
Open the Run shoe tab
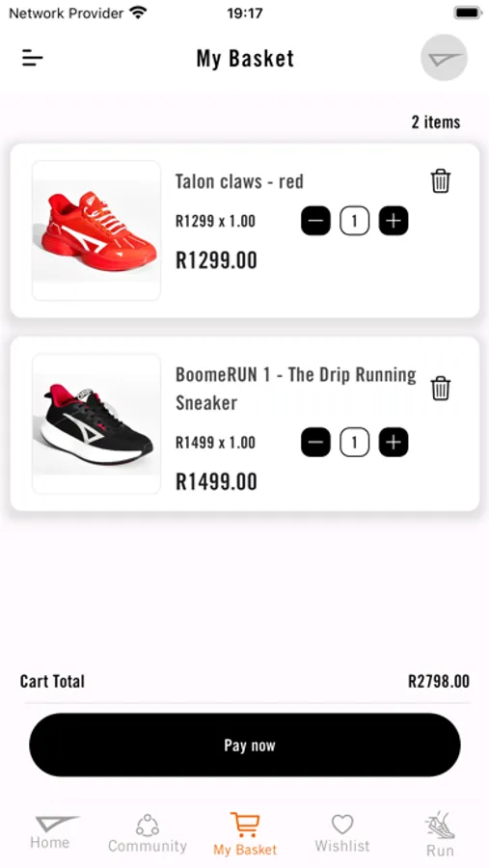[440, 834]
